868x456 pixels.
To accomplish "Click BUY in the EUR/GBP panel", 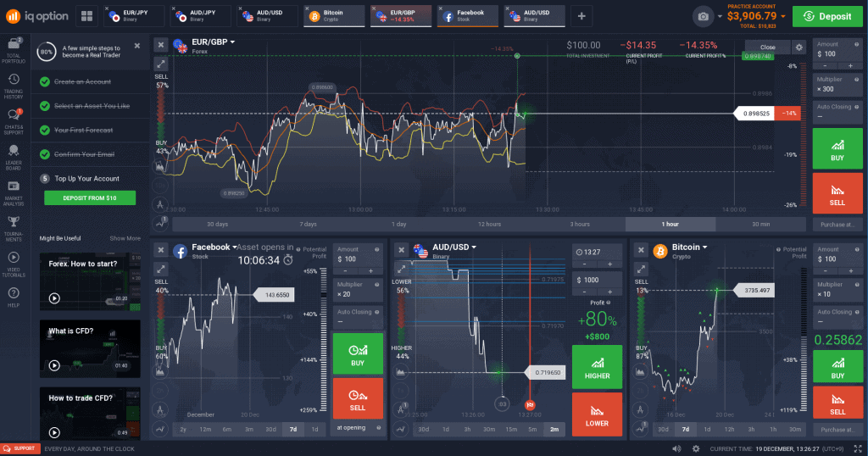I will pos(837,149).
